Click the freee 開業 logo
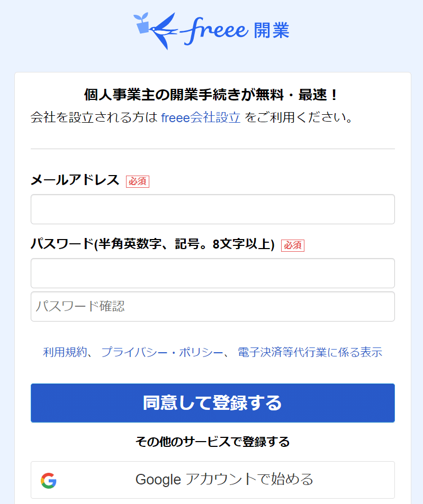 (x=212, y=30)
